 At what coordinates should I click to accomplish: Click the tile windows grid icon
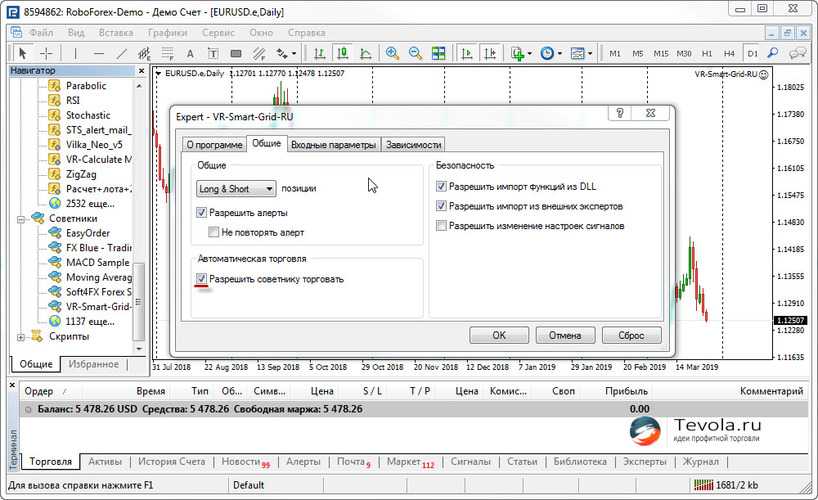(x=438, y=53)
